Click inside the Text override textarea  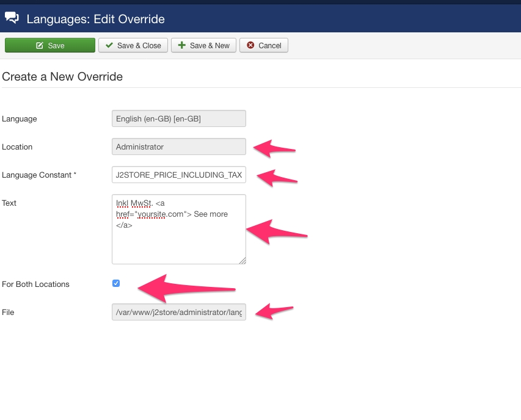[x=179, y=229]
